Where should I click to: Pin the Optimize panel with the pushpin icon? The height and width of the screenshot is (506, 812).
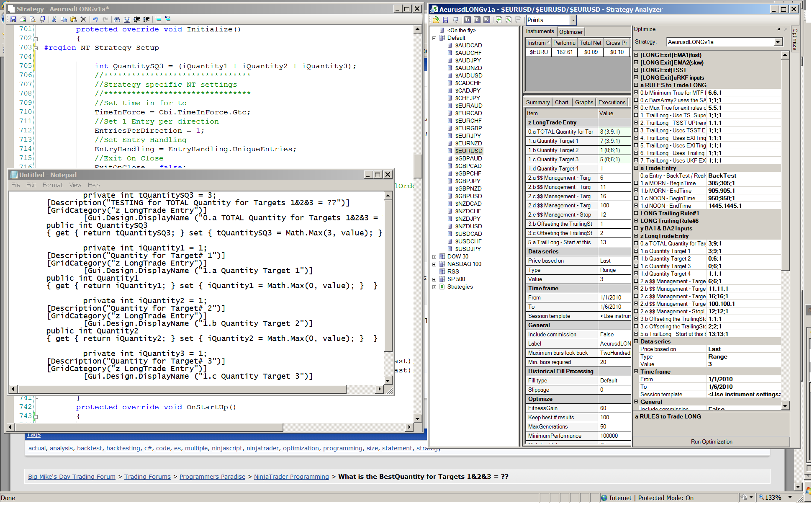[x=778, y=29]
